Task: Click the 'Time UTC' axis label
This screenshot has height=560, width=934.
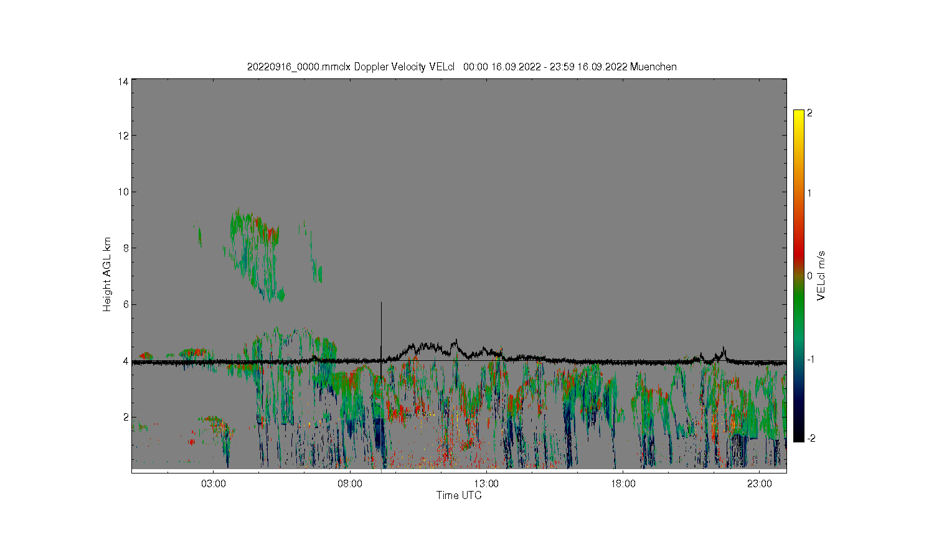Action: click(x=459, y=495)
